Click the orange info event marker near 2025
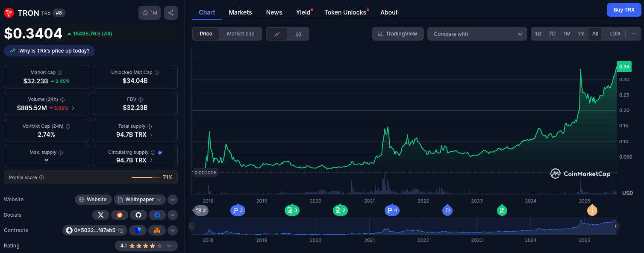The image size is (644, 253). pos(592,210)
